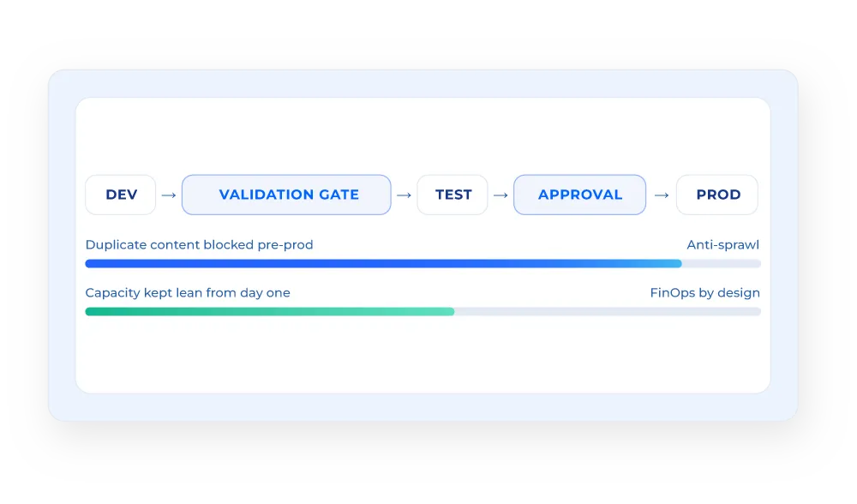Select the PROD stage box
The height and width of the screenshot is (504, 857).
click(717, 195)
